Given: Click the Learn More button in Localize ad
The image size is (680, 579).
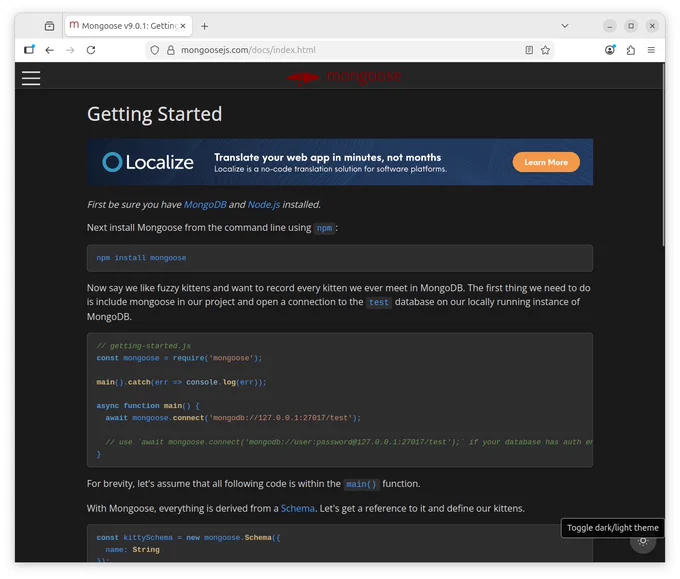Looking at the screenshot, I should pos(546,162).
